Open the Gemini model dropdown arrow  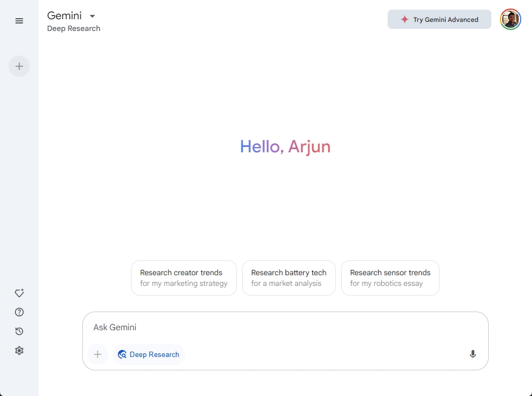[x=92, y=16]
